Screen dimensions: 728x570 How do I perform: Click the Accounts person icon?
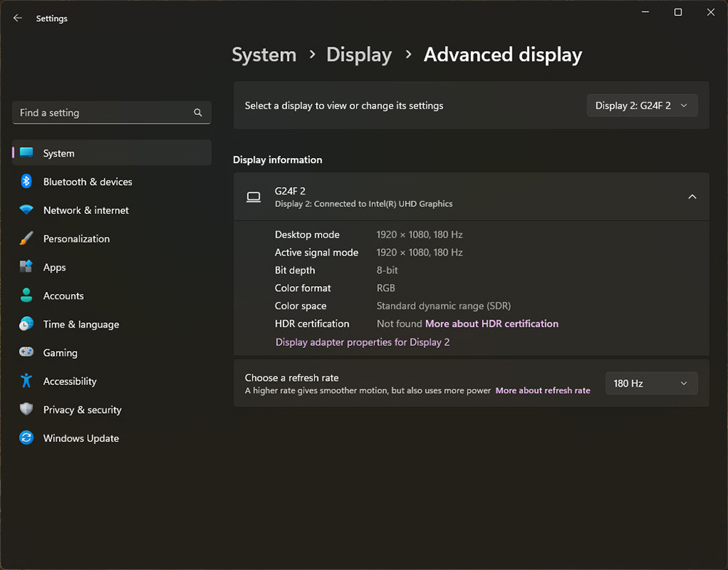26,296
